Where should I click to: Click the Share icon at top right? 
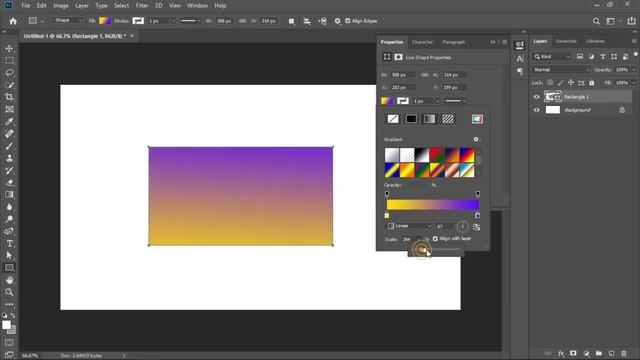[x=631, y=21]
